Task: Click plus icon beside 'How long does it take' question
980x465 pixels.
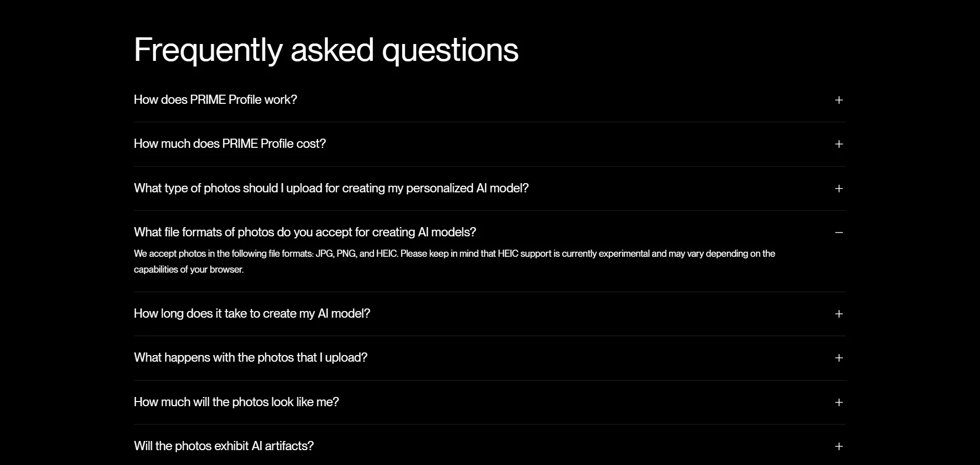Action: pyautogui.click(x=839, y=314)
